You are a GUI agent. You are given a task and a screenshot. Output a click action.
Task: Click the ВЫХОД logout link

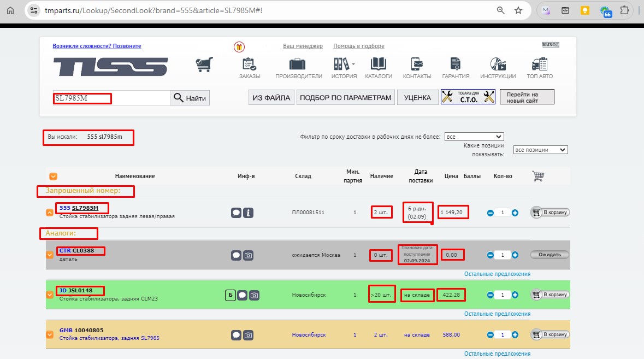551,44
